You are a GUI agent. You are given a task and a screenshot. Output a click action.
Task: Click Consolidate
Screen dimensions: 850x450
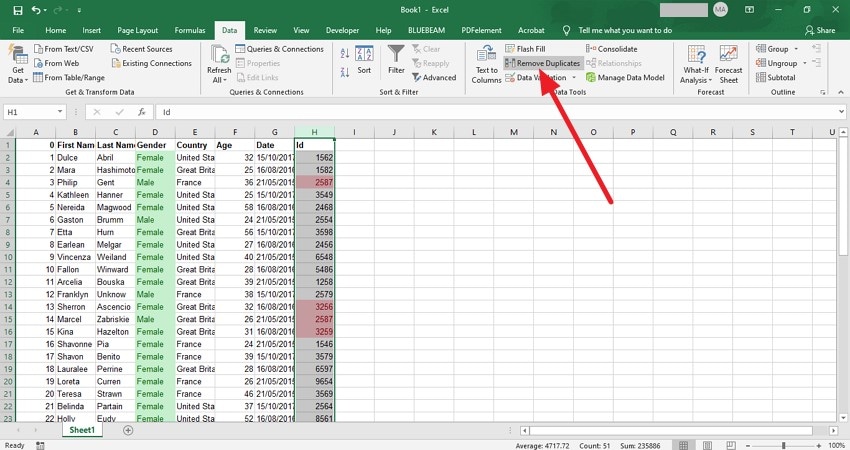611,49
